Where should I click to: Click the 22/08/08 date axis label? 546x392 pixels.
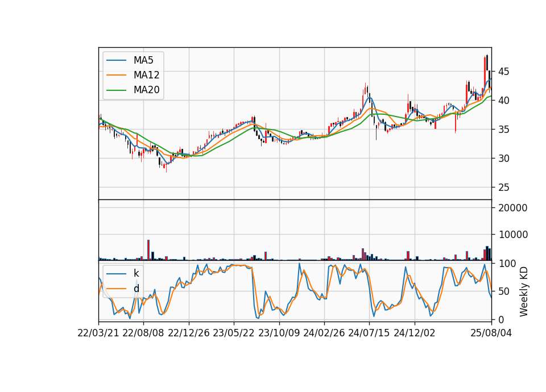click(x=143, y=333)
